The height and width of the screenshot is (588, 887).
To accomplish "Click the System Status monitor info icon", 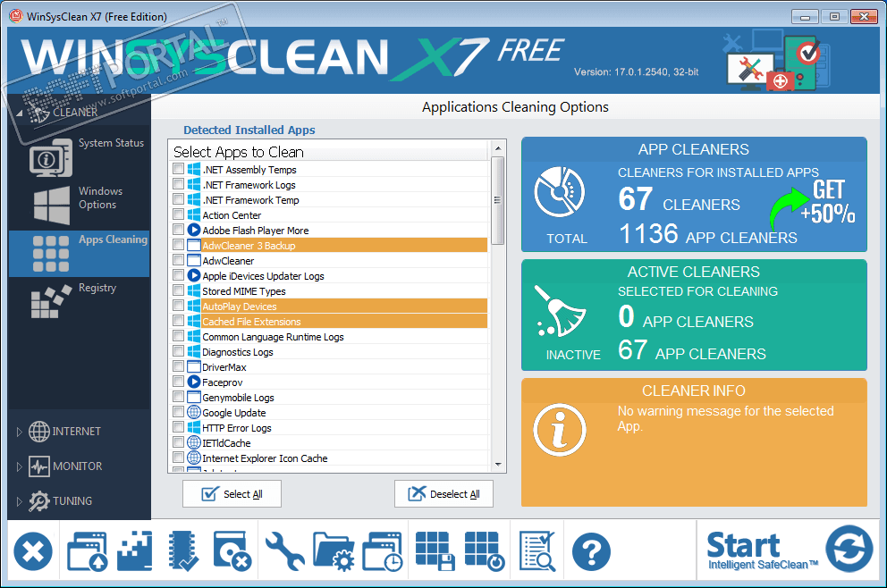I will click(x=50, y=158).
